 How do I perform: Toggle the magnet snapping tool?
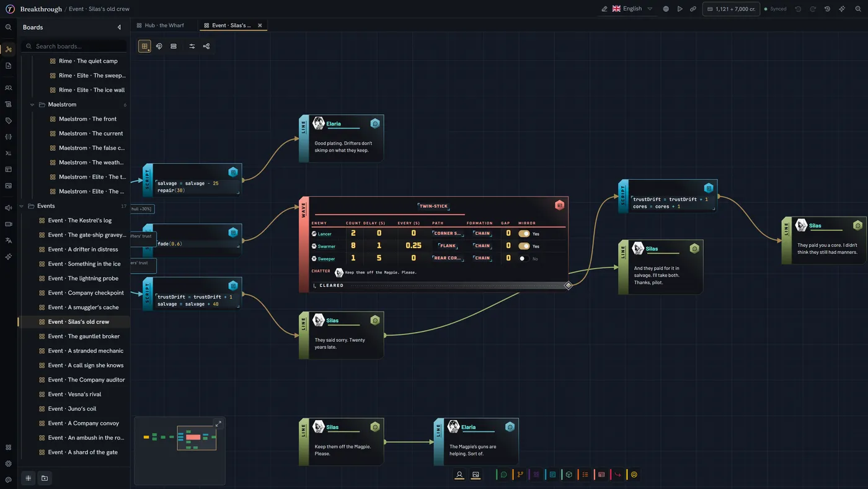(159, 46)
